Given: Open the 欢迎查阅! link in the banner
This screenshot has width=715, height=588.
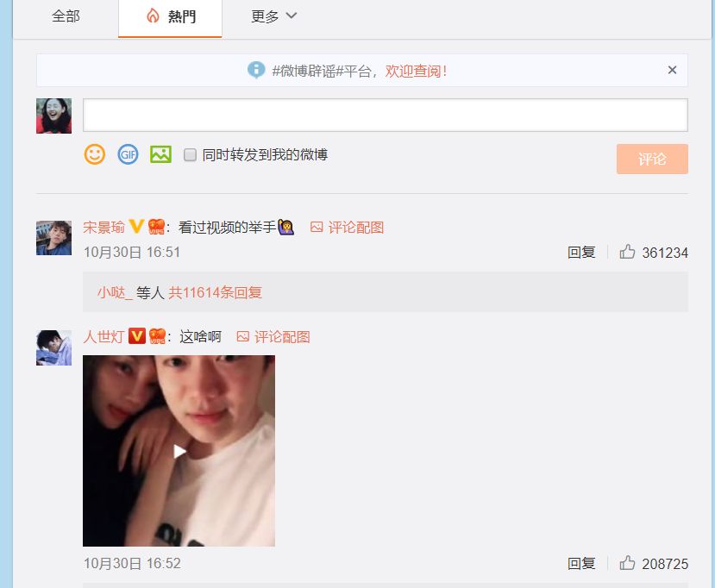Looking at the screenshot, I should (416, 71).
